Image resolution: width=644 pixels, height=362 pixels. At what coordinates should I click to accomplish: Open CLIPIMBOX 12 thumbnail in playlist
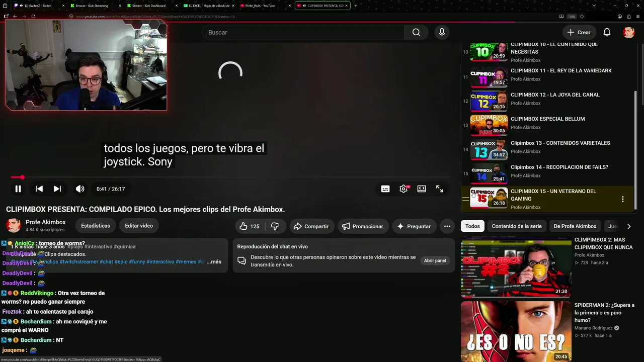pyautogui.click(x=489, y=101)
